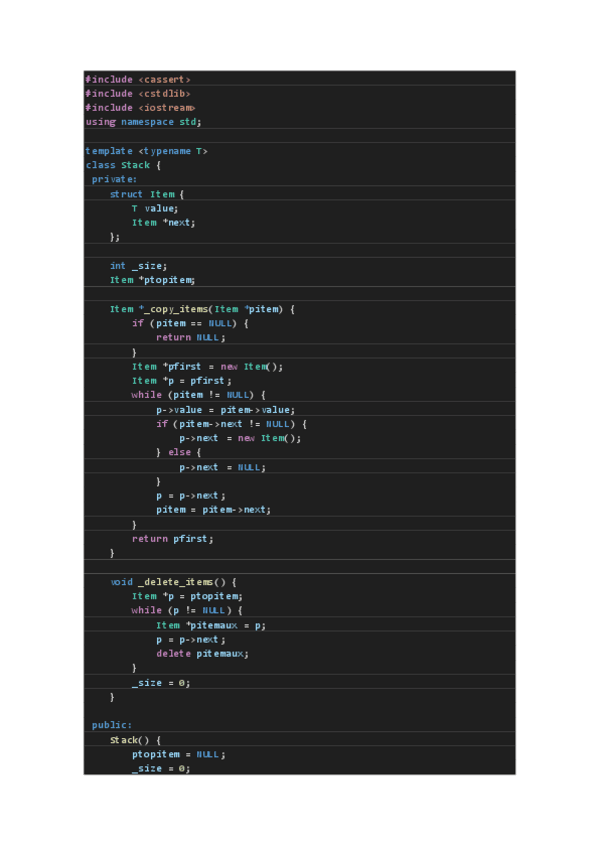
Task: Click the 'class Stack {' declaration
Action: 123,165
